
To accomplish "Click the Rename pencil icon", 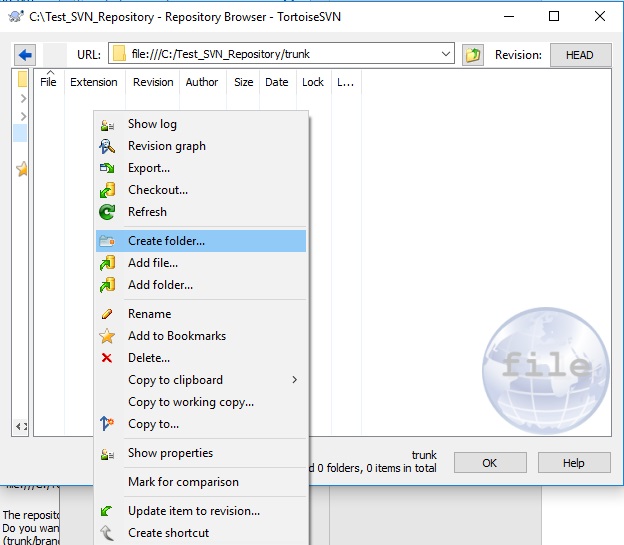I will pos(107,314).
